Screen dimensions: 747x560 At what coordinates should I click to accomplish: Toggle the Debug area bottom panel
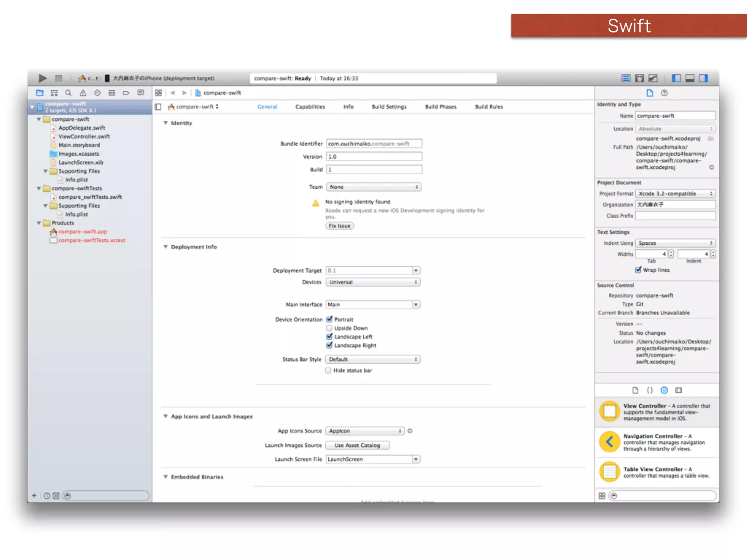pyautogui.click(x=690, y=78)
